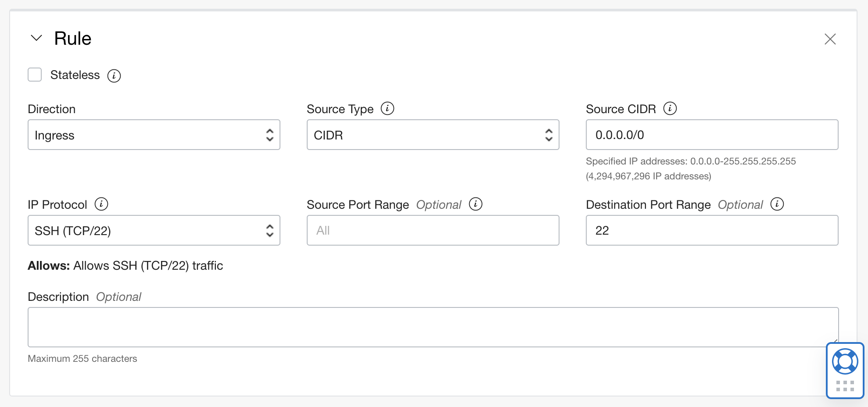Open the help lifebuoy widget
This screenshot has height=407, width=868.
[x=845, y=361]
